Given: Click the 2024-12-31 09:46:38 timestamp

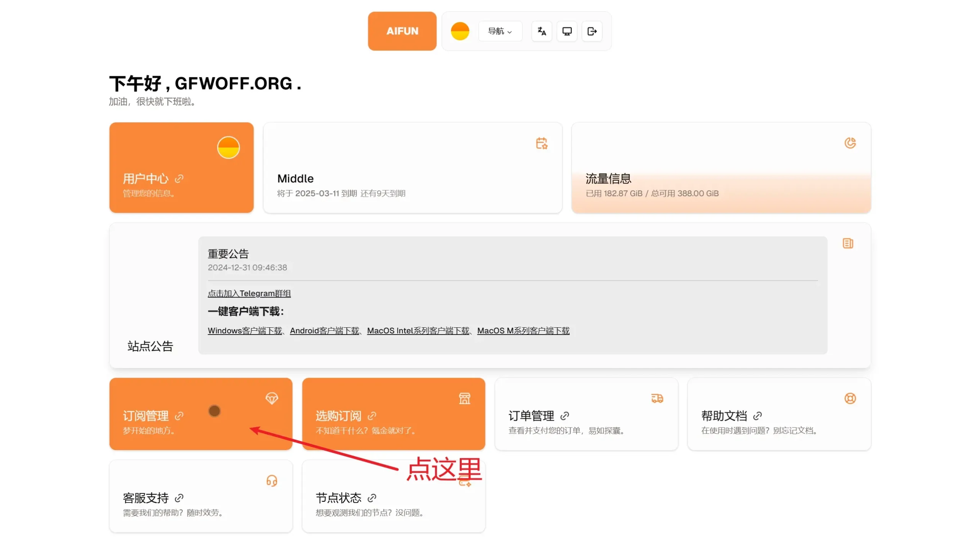Looking at the screenshot, I should point(247,268).
